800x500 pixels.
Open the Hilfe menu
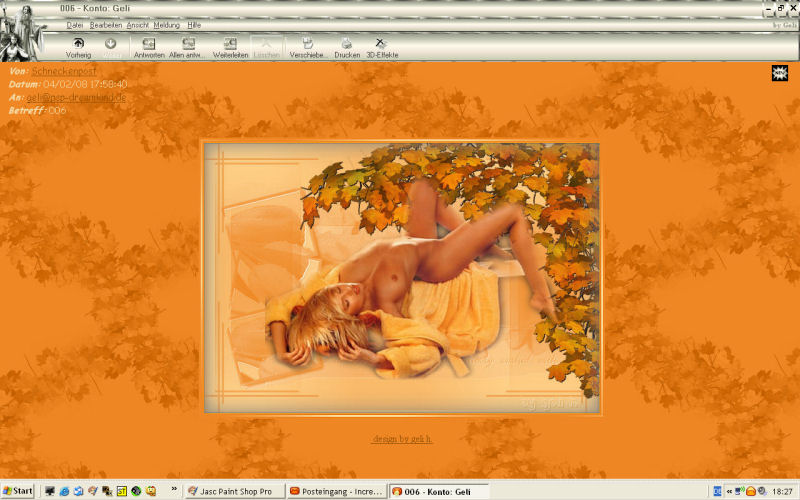(x=194, y=25)
